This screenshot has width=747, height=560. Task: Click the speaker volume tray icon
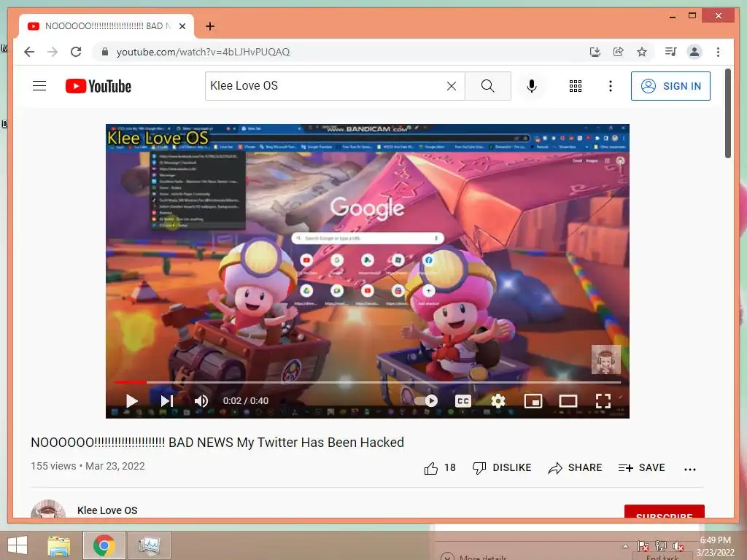[x=678, y=545]
